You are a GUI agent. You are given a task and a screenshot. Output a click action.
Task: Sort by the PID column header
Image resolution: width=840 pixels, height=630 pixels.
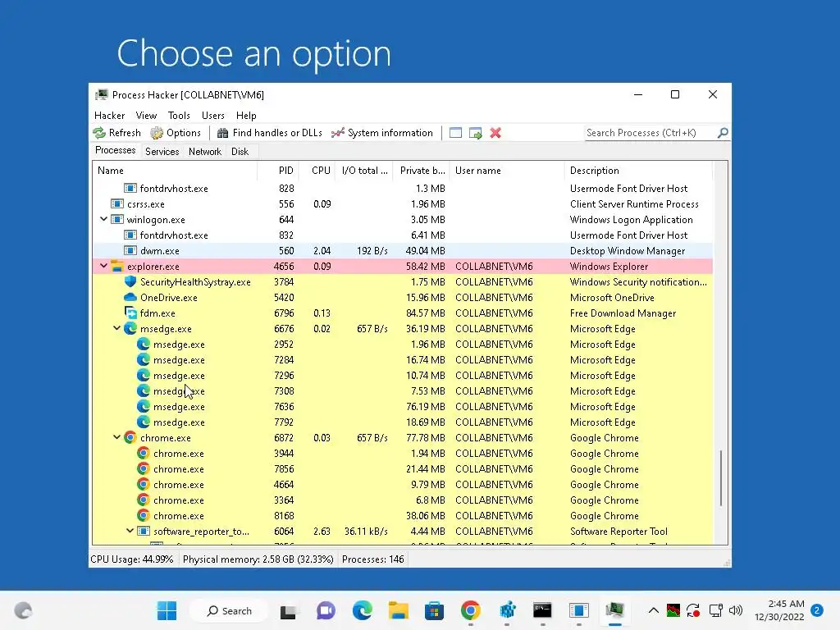coord(278,171)
